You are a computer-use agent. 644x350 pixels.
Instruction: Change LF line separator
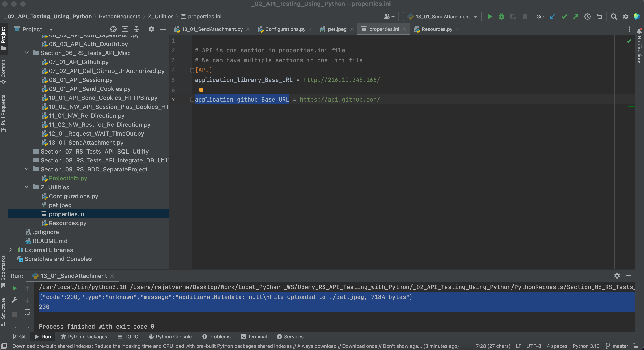(x=519, y=346)
